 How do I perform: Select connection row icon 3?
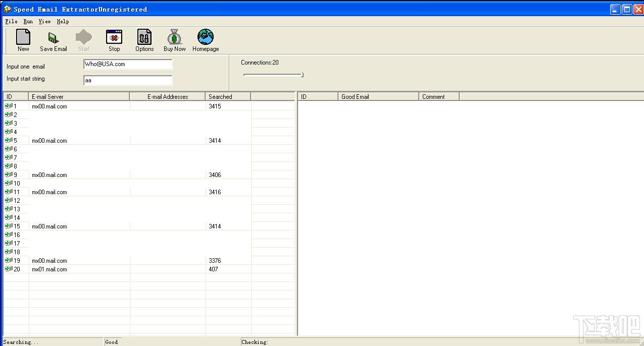point(9,123)
